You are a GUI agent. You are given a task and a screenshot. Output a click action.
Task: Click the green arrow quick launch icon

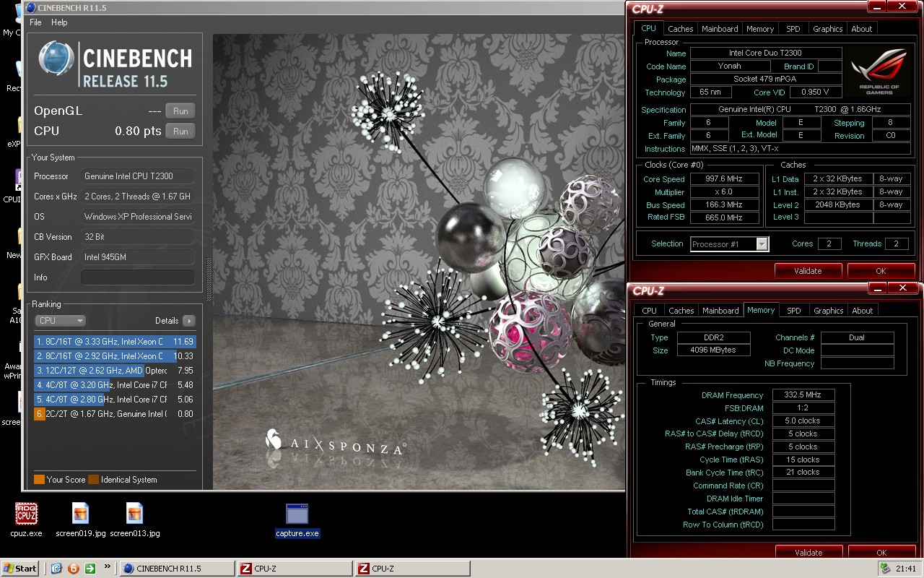[x=90, y=569]
